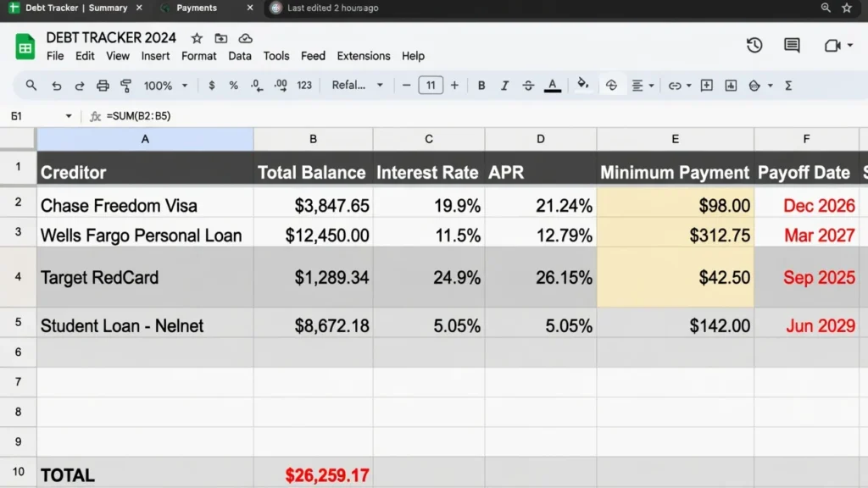Open the font family dropdown
The width and height of the screenshot is (868, 488).
(358, 86)
